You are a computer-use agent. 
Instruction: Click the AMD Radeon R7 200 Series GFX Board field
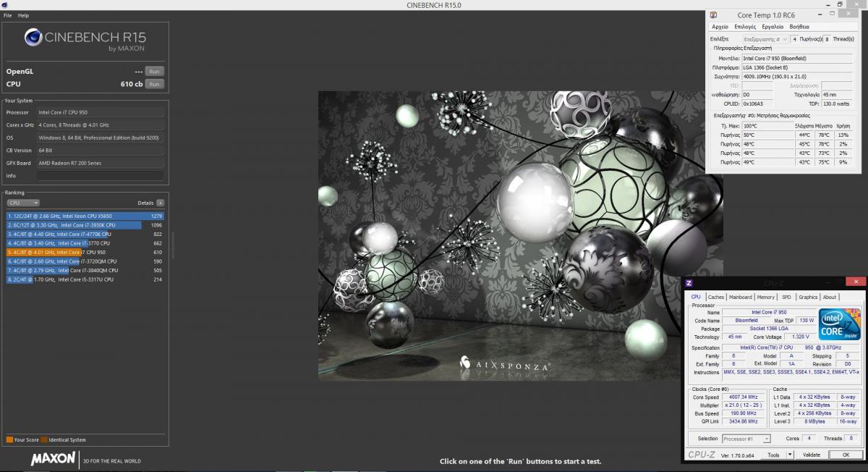100,163
